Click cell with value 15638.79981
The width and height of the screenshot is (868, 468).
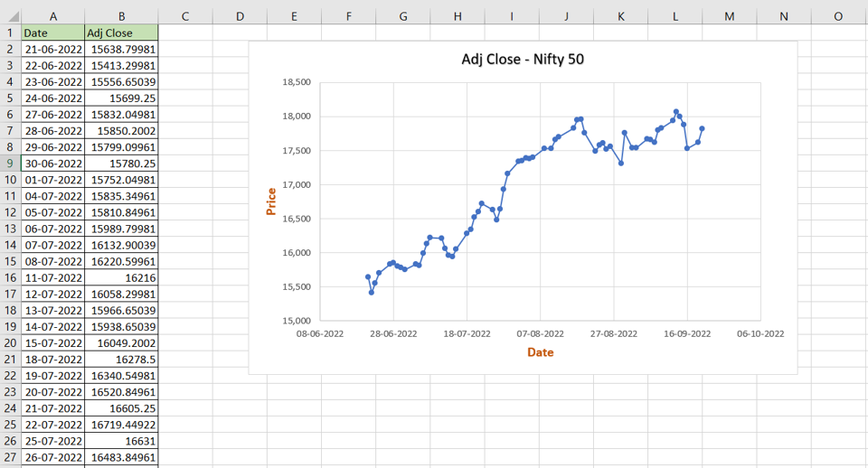[121, 49]
